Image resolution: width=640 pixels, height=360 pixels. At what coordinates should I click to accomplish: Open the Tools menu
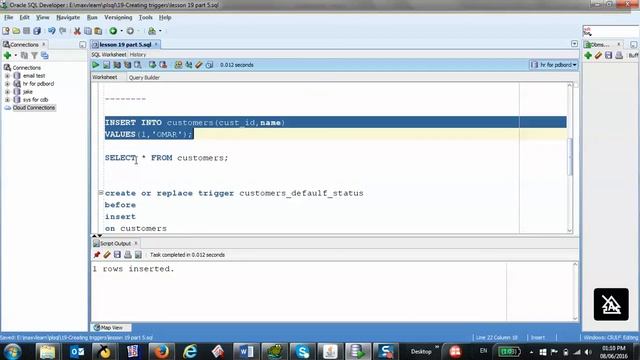coord(145,18)
